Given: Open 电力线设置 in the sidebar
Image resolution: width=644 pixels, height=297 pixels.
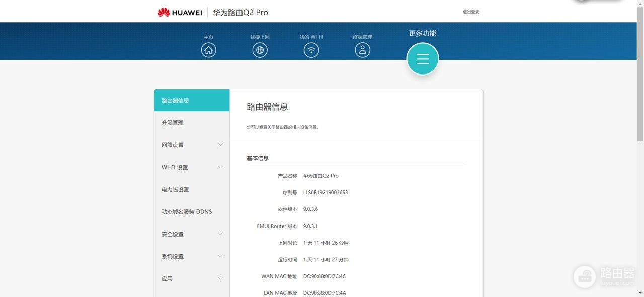Looking at the screenshot, I should click(x=175, y=190).
